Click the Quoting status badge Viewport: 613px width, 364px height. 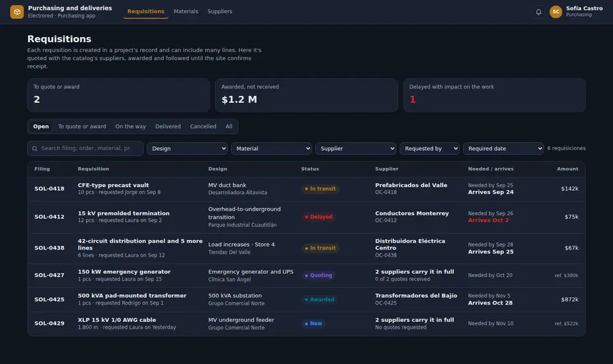pyautogui.click(x=318, y=275)
